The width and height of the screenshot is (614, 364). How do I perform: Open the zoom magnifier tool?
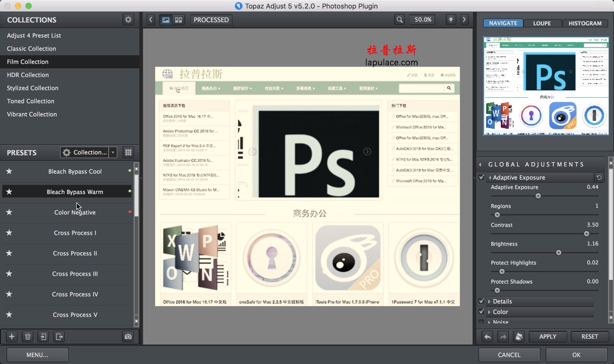click(x=399, y=19)
